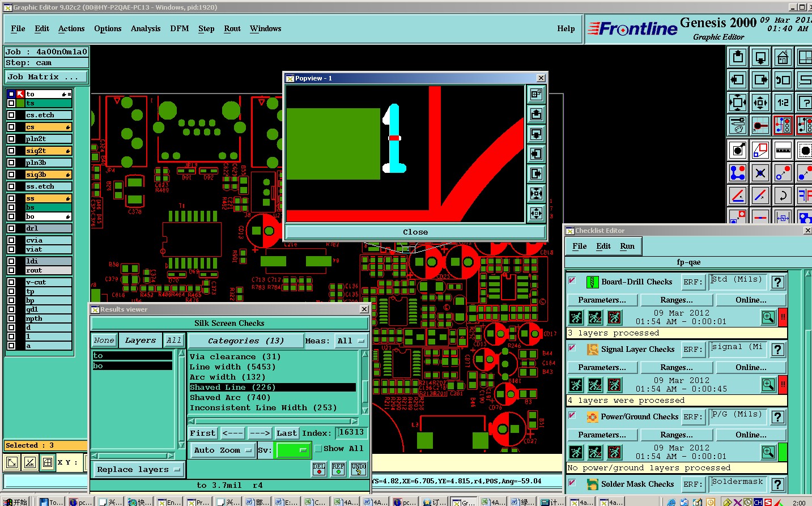The image size is (812, 506).
Task: Click the 1:2 scale zoom icon
Action: pos(783,103)
